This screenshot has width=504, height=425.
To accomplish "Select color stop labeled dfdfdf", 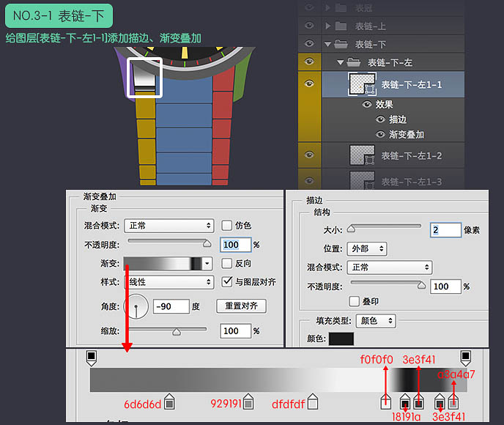I will click(312, 402).
